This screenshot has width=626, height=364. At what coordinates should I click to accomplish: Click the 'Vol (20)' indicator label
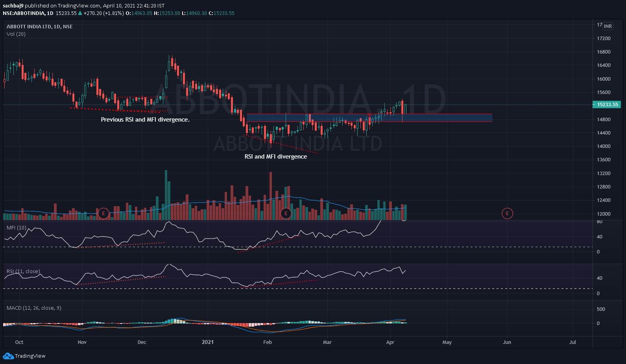[16, 34]
